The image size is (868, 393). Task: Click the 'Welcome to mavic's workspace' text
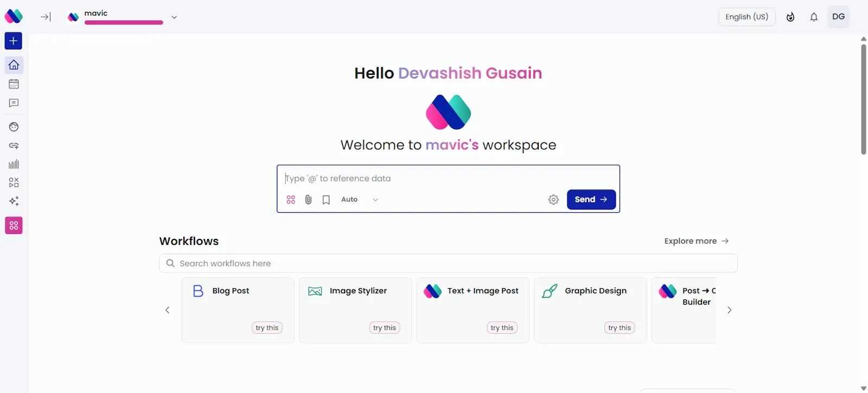[448, 145]
